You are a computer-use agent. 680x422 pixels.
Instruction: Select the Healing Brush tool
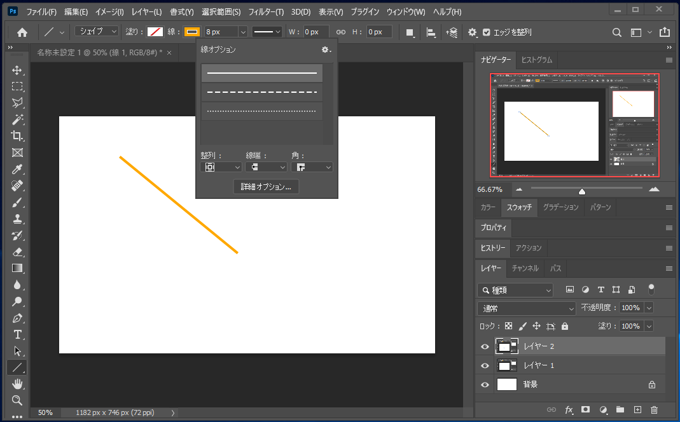click(17, 186)
